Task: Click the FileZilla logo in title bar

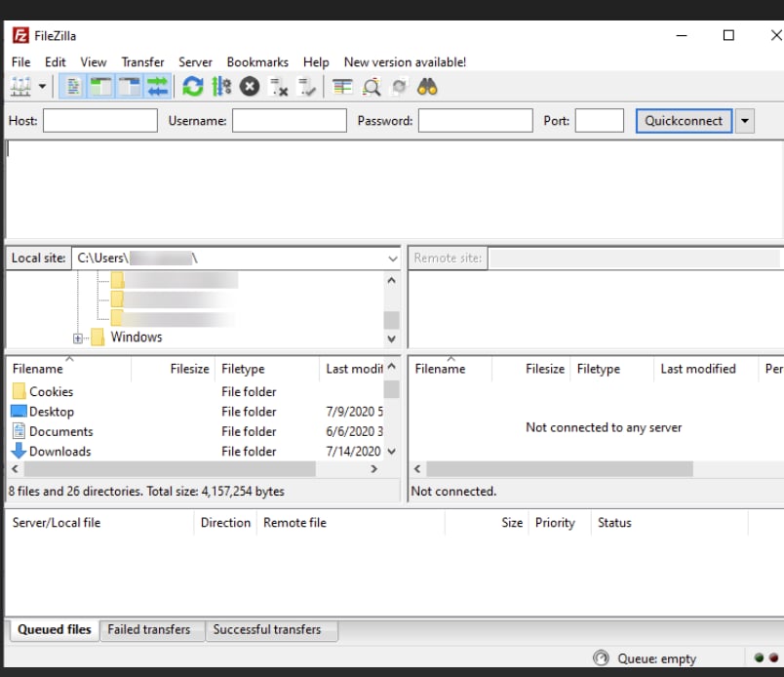Action: (x=20, y=35)
